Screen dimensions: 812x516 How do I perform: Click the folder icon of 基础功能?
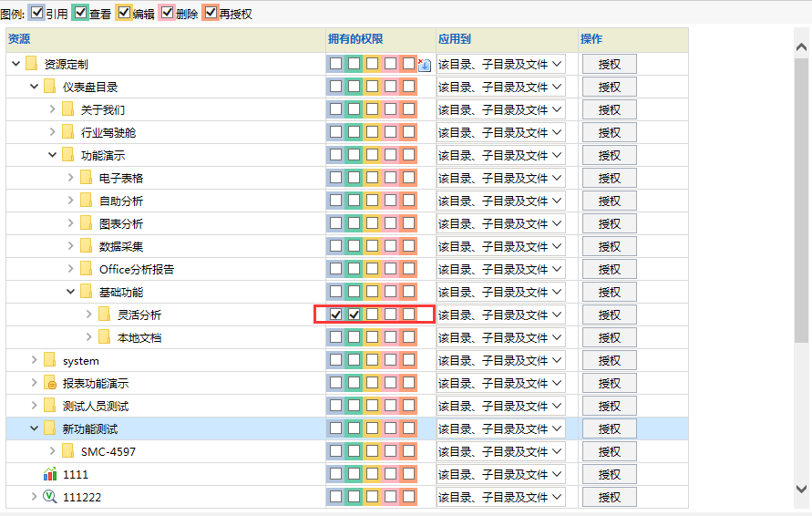tap(86, 292)
